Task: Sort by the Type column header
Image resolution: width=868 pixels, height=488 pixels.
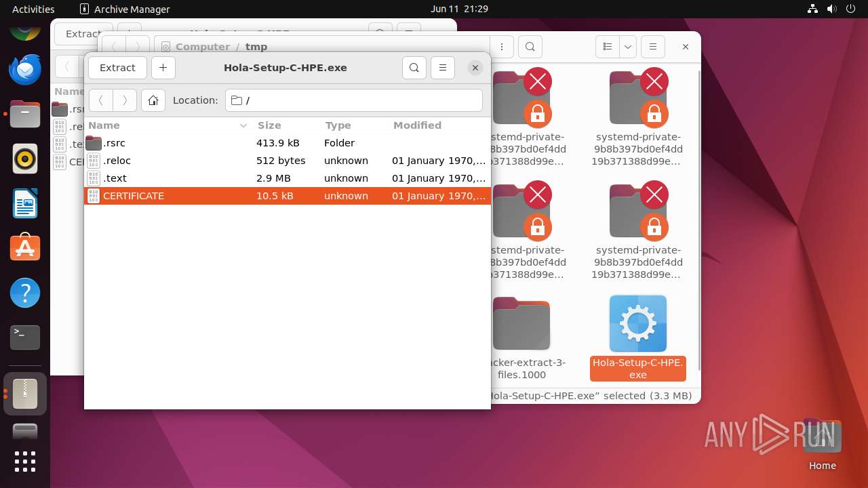Action: 353,125
